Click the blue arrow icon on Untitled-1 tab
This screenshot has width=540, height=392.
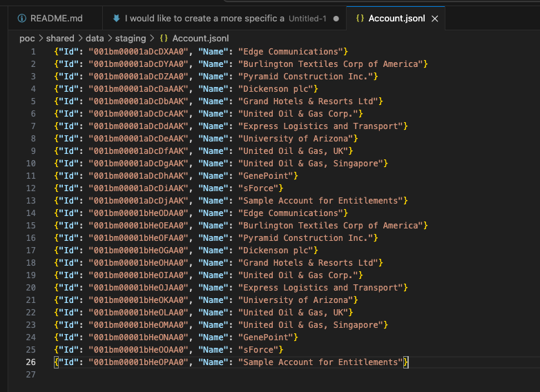(x=116, y=19)
